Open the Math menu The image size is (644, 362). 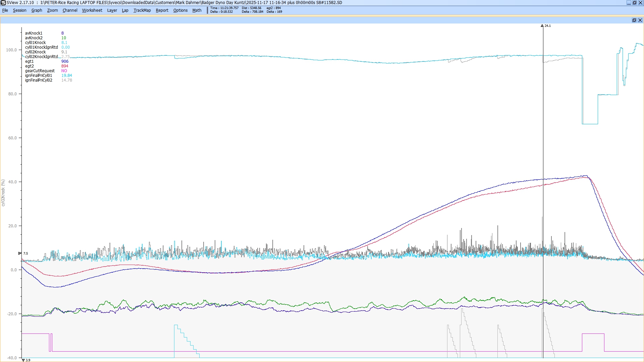197,10
